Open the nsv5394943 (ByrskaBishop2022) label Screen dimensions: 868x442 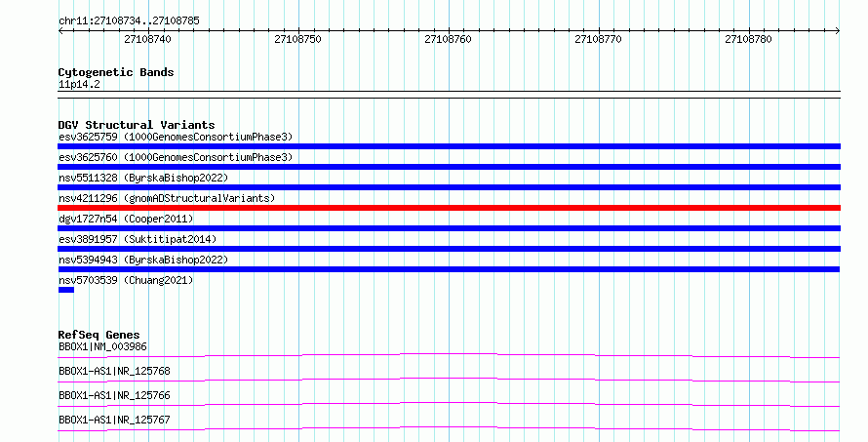[x=143, y=260]
